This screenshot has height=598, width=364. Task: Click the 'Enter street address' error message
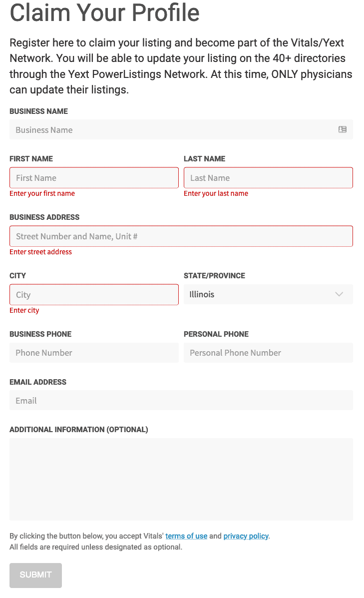[40, 252]
